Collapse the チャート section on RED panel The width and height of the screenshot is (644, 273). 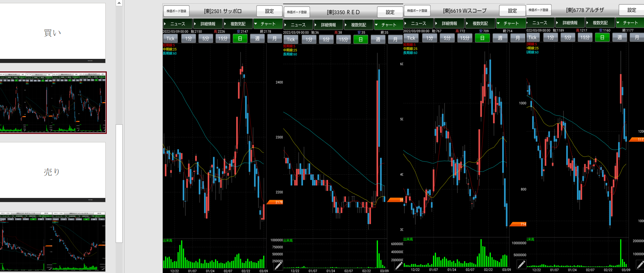tap(388, 25)
